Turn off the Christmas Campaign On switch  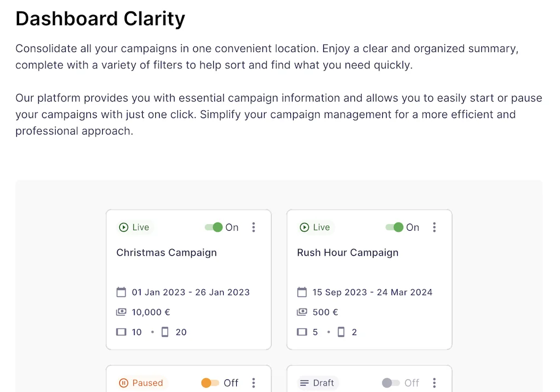pos(213,227)
